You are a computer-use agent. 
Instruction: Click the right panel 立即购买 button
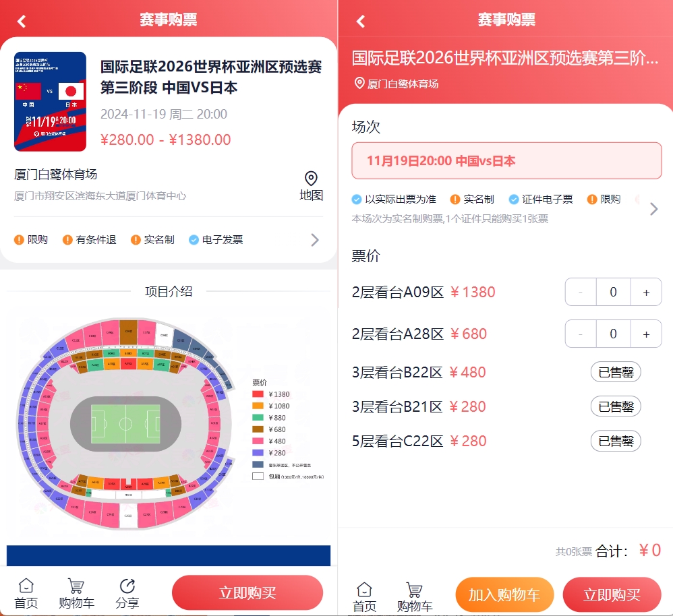pos(612,595)
